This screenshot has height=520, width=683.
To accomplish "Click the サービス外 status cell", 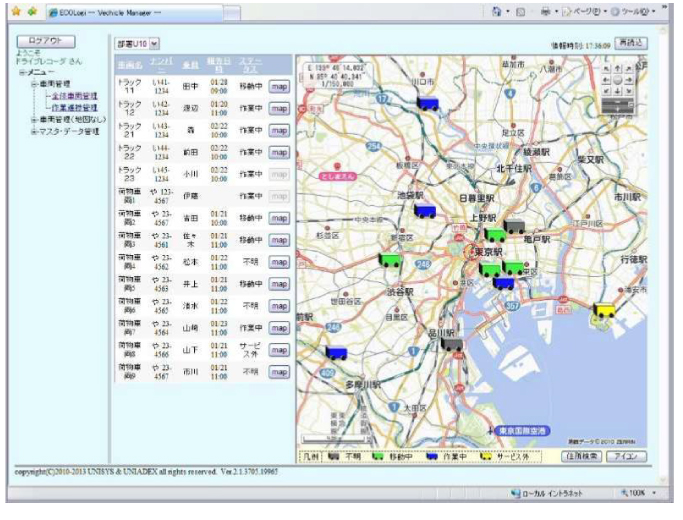I will pyautogui.click(x=250, y=350).
